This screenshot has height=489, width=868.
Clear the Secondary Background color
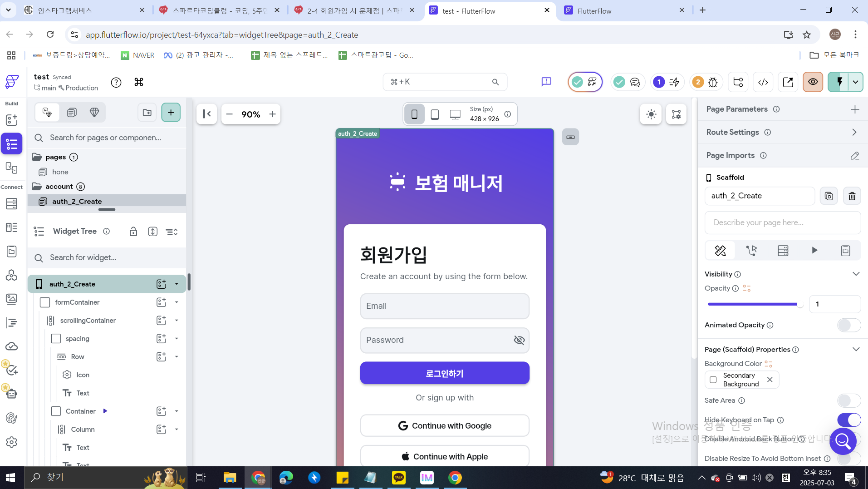[770, 380]
